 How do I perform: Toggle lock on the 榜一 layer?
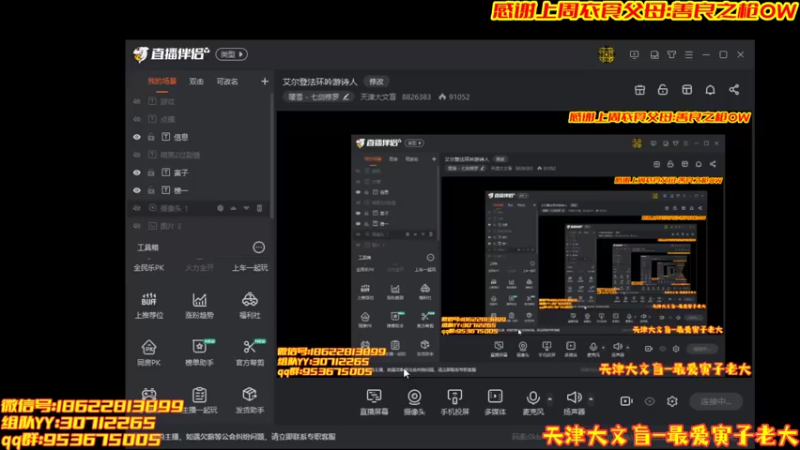click(151, 190)
